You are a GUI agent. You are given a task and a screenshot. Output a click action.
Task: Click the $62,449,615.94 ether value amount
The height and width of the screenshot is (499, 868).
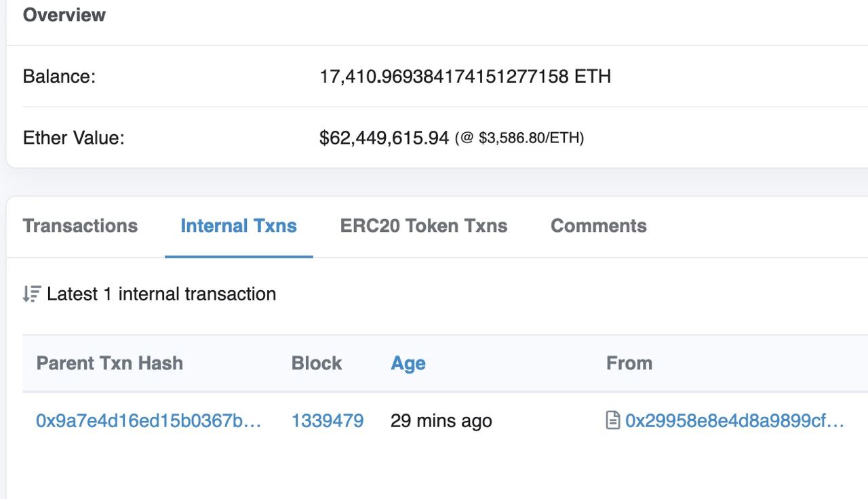pyautogui.click(x=384, y=138)
